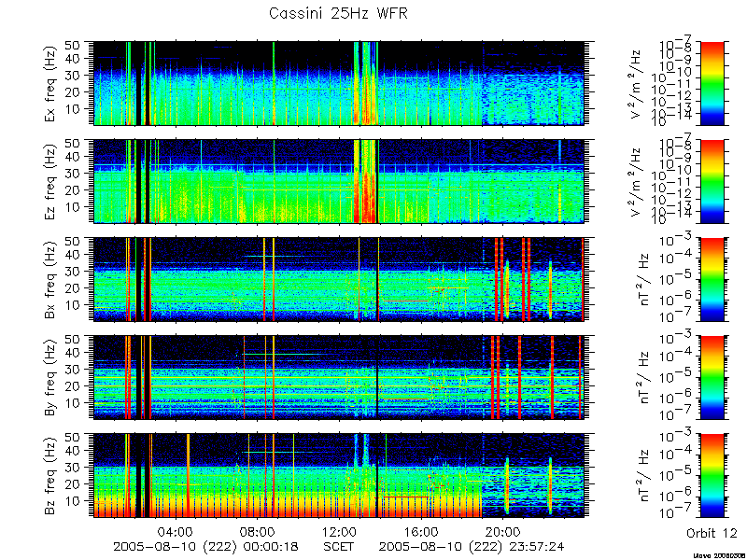Click the 12:00 time axis label
This screenshot has width=747, height=560.
point(339,531)
